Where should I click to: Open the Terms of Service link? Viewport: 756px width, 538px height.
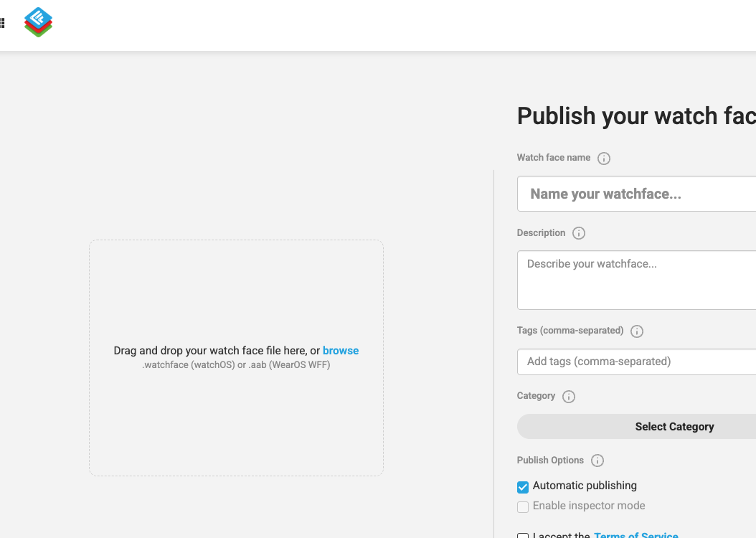point(636,534)
